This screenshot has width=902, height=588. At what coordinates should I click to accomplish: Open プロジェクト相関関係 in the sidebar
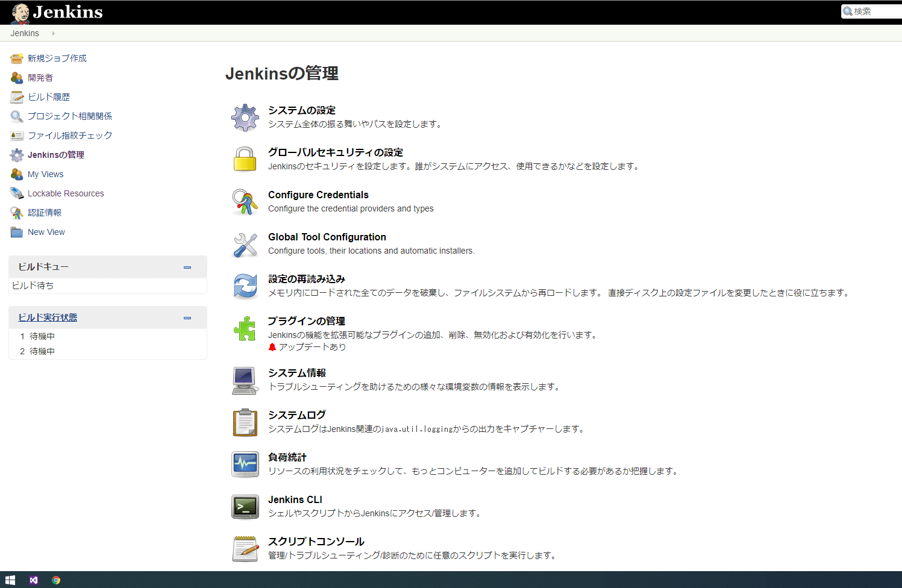pos(70,116)
